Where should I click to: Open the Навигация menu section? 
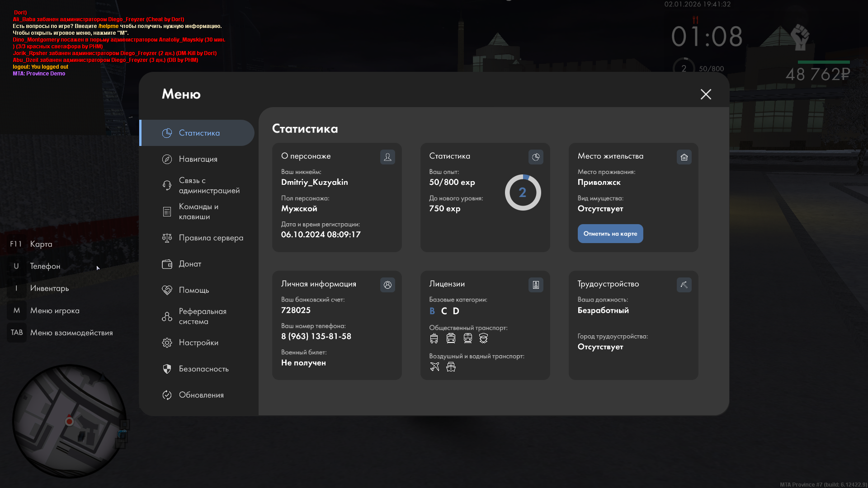(x=198, y=159)
